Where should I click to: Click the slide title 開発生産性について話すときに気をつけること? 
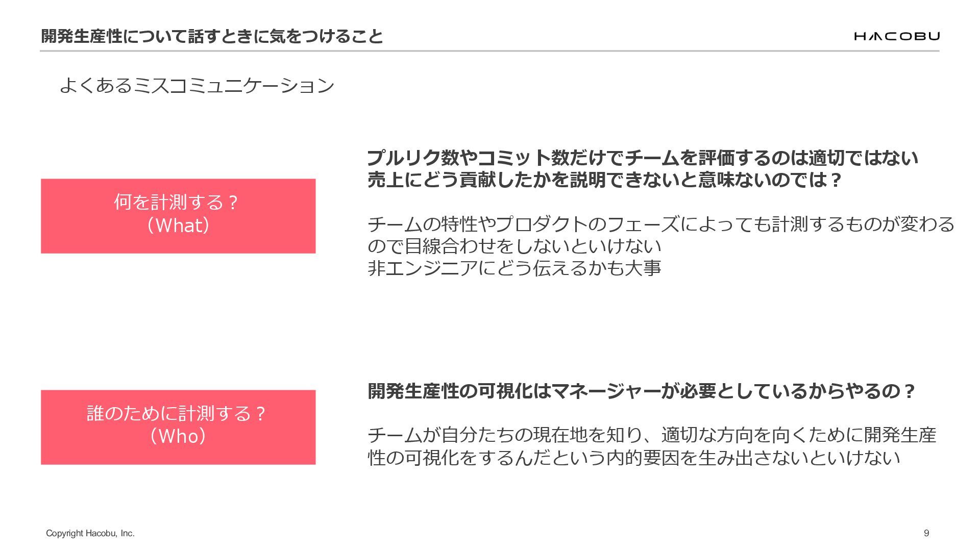pos(212,36)
